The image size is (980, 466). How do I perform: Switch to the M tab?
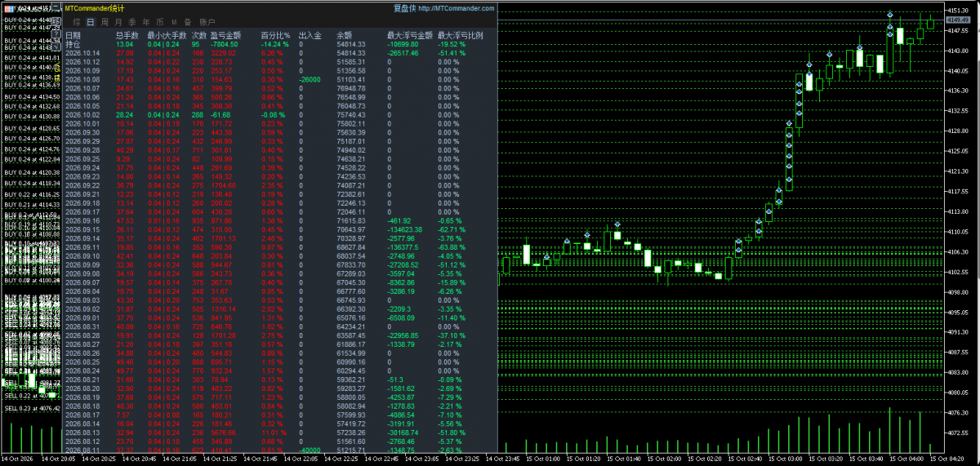pos(174,22)
